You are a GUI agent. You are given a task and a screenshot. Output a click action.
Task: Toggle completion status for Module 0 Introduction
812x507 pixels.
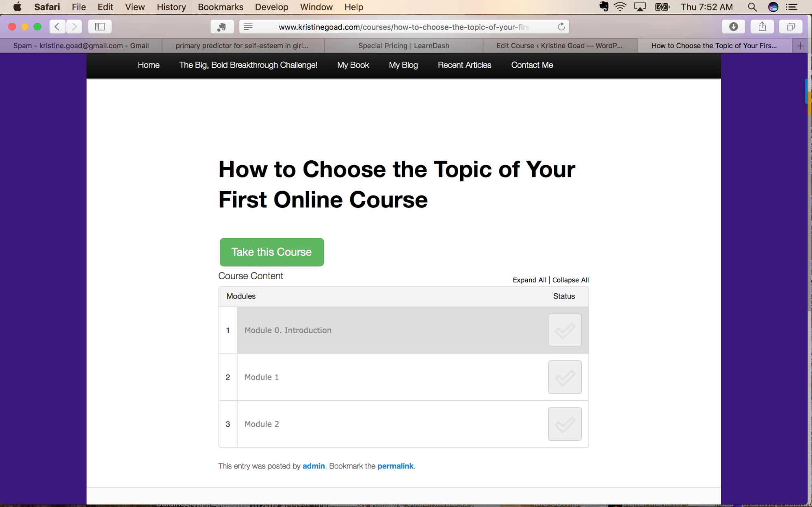pyautogui.click(x=564, y=330)
